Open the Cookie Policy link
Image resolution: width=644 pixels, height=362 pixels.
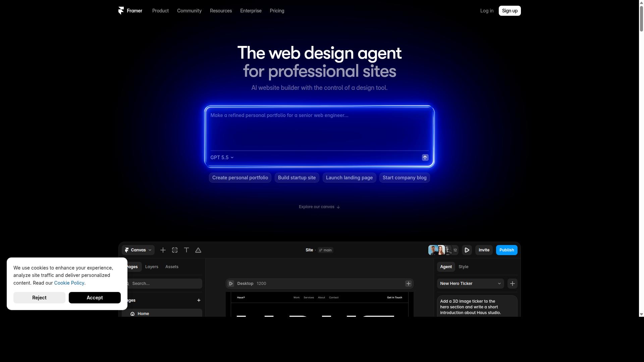point(69,283)
